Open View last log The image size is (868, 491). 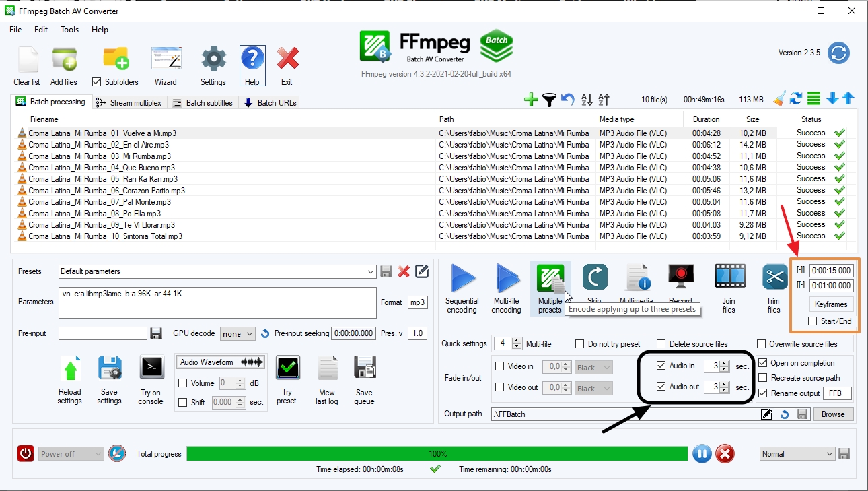(327, 369)
